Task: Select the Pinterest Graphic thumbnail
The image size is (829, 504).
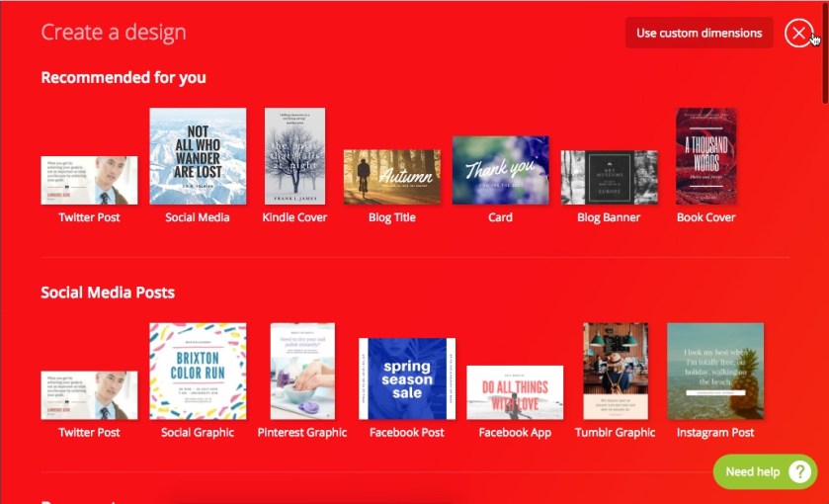Action: (302, 372)
